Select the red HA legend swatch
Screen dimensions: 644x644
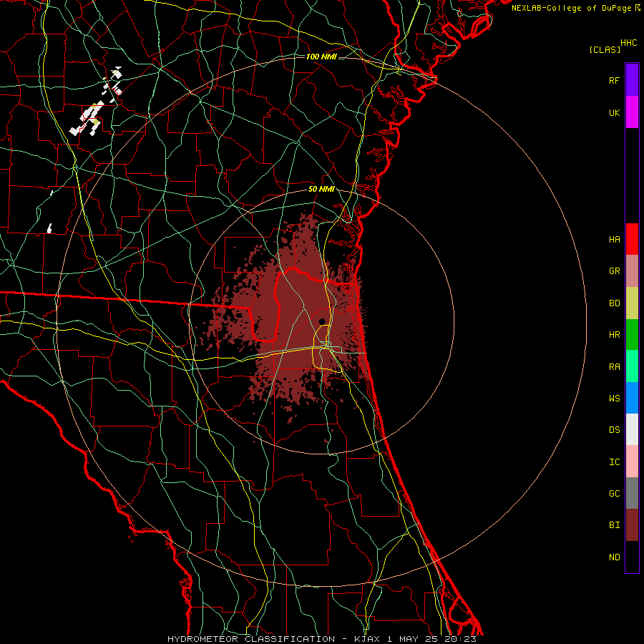(632, 239)
